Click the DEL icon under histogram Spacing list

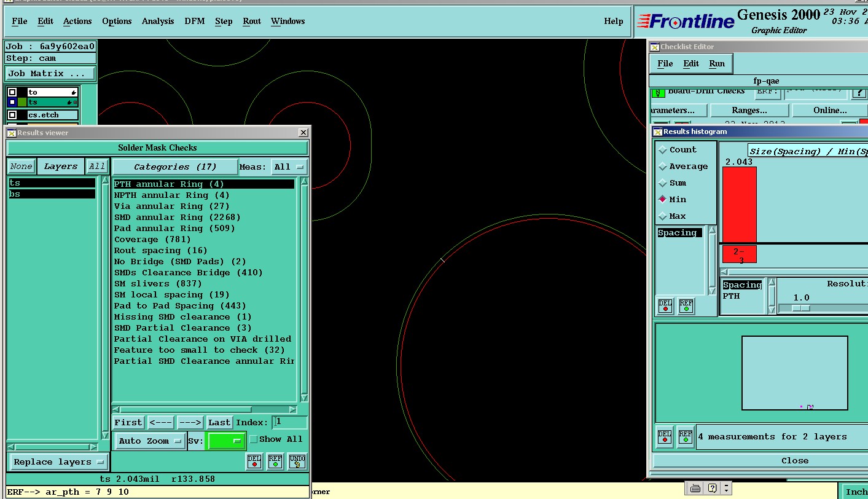click(665, 306)
